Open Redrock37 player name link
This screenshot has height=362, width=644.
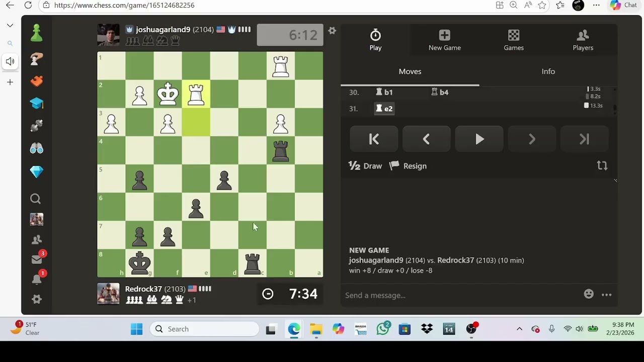tap(143, 289)
